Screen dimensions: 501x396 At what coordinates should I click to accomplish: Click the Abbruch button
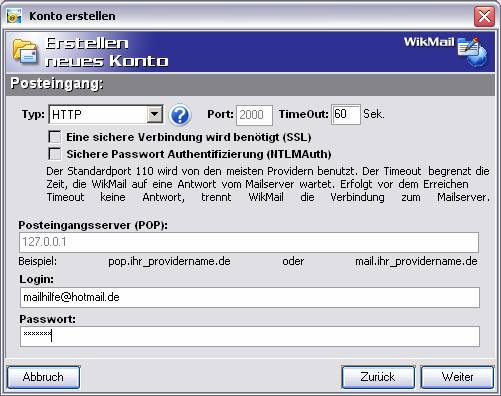coord(43,377)
